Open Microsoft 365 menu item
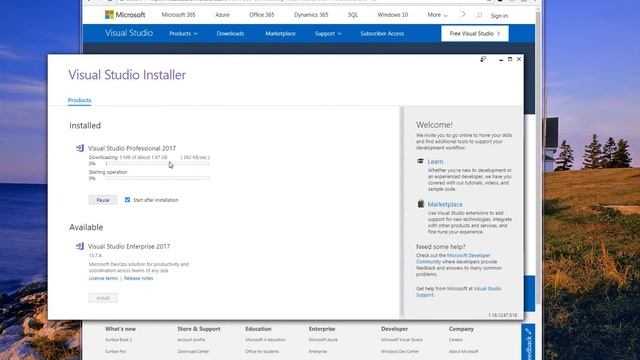The image size is (640, 360). pos(178,15)
